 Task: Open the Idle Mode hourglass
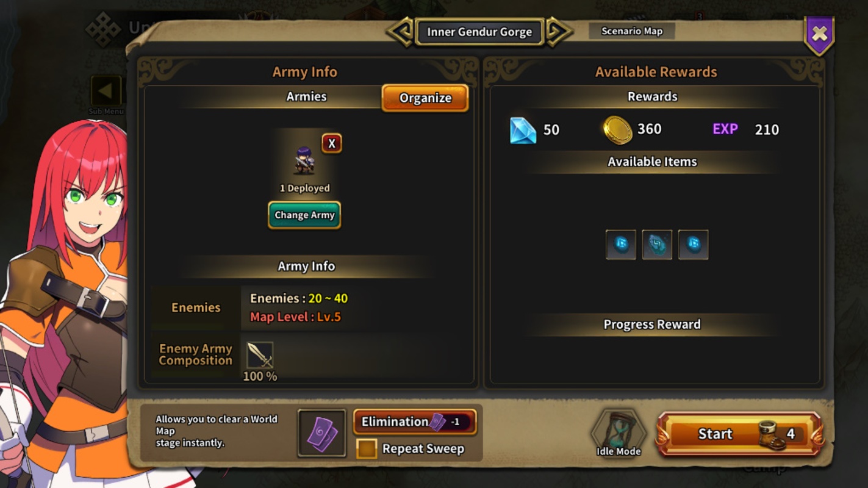618,432
